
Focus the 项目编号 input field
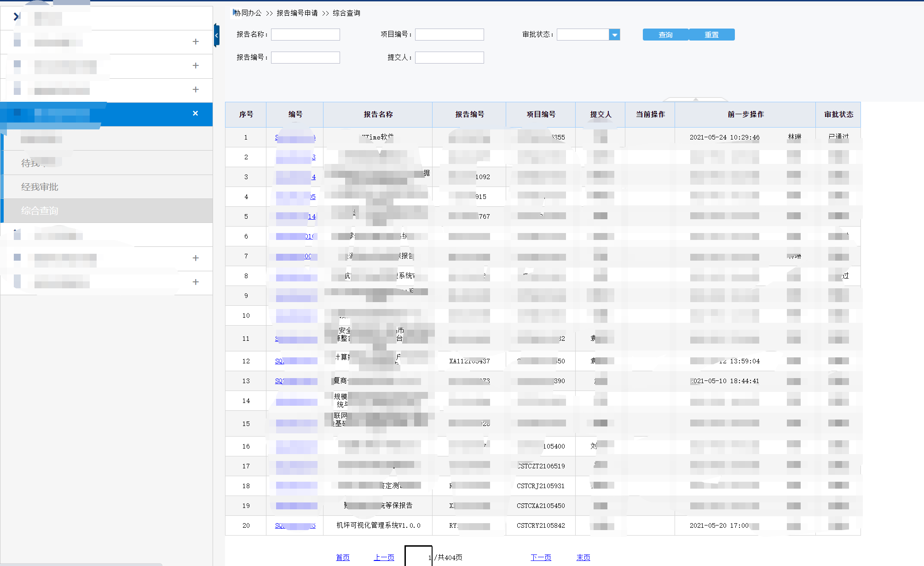pos(450,35)
